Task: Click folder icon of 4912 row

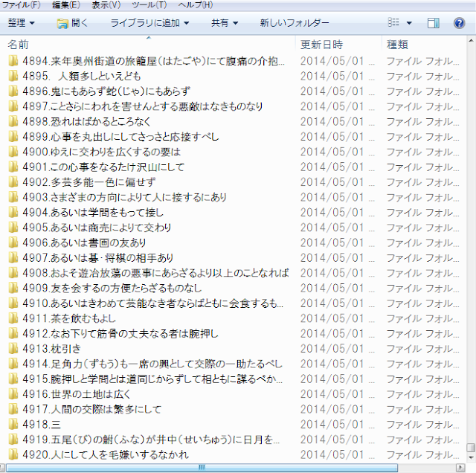Action: [x=13, y=333]
